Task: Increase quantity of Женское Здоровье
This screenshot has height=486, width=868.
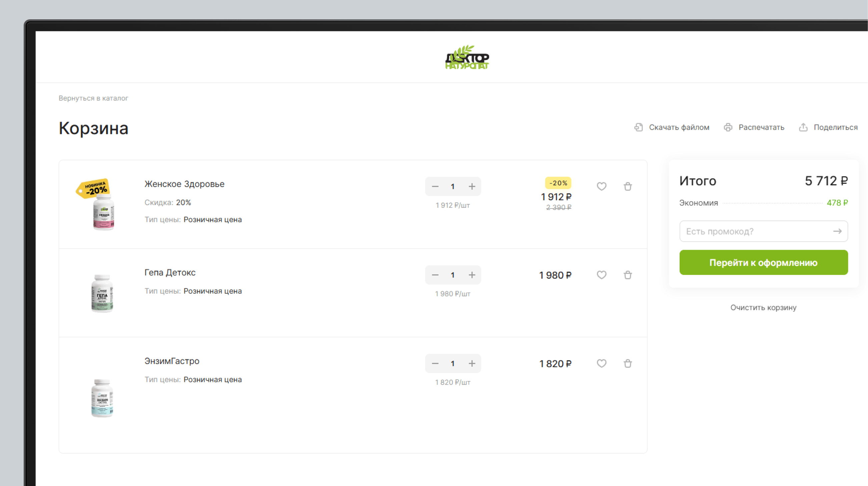Action: point(472,186)
